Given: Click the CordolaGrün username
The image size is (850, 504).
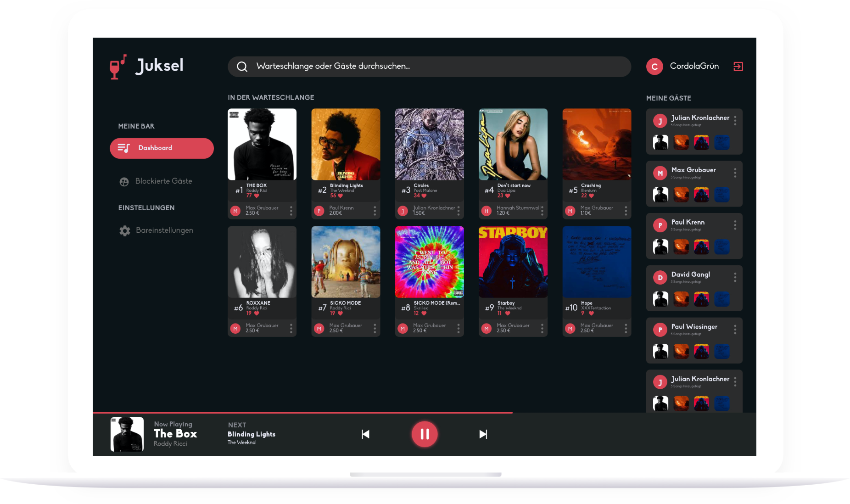Looking at the screenshot, I should [x=694, y=66].
